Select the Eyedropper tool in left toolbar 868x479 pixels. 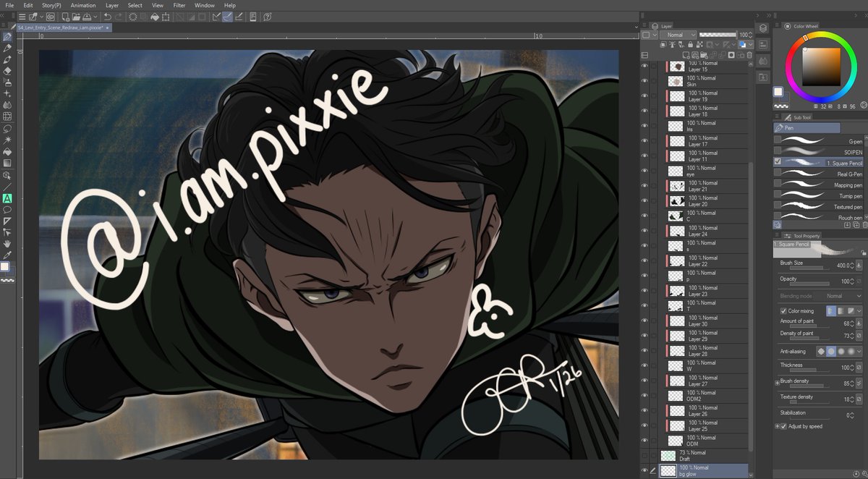(x=7, y=255)
